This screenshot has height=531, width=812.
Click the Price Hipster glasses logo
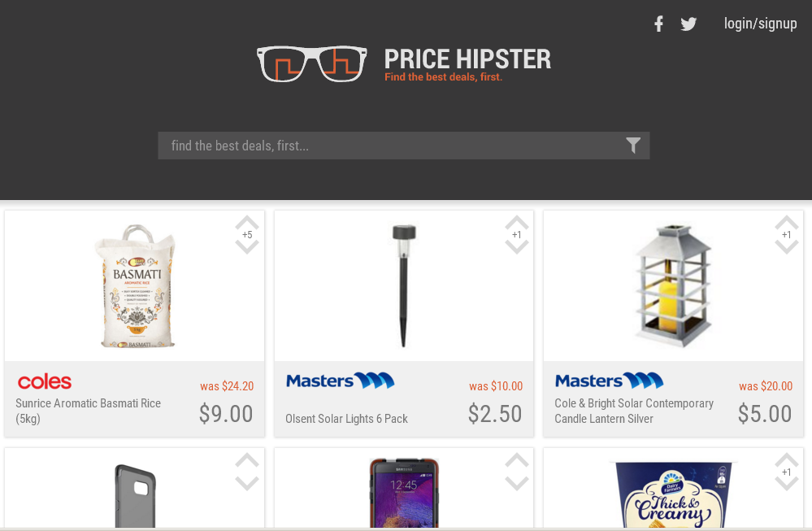point(312,63)
